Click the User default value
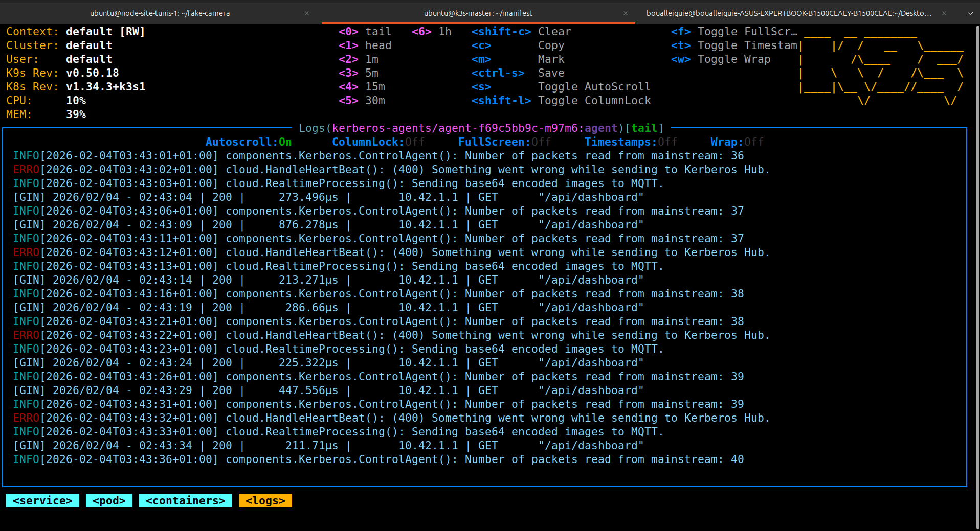The height and width of the screenshot is (531, 980). pyautogui.click(x=89, y=59)
